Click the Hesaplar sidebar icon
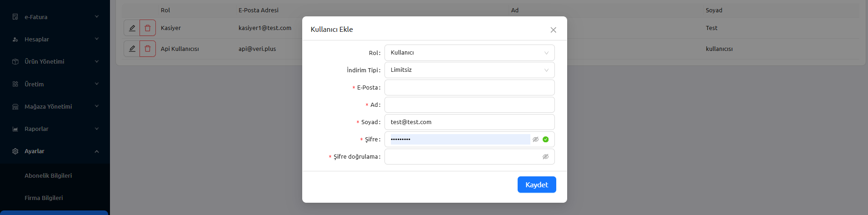The height and width of the screenshot is (215, 868). tap(15, 40)
